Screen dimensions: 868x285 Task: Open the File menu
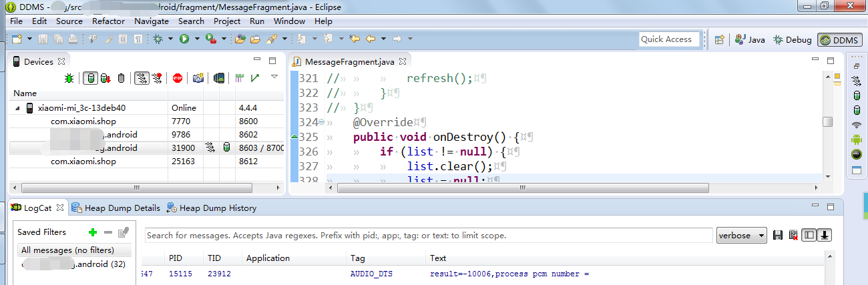tap(17, 21)
